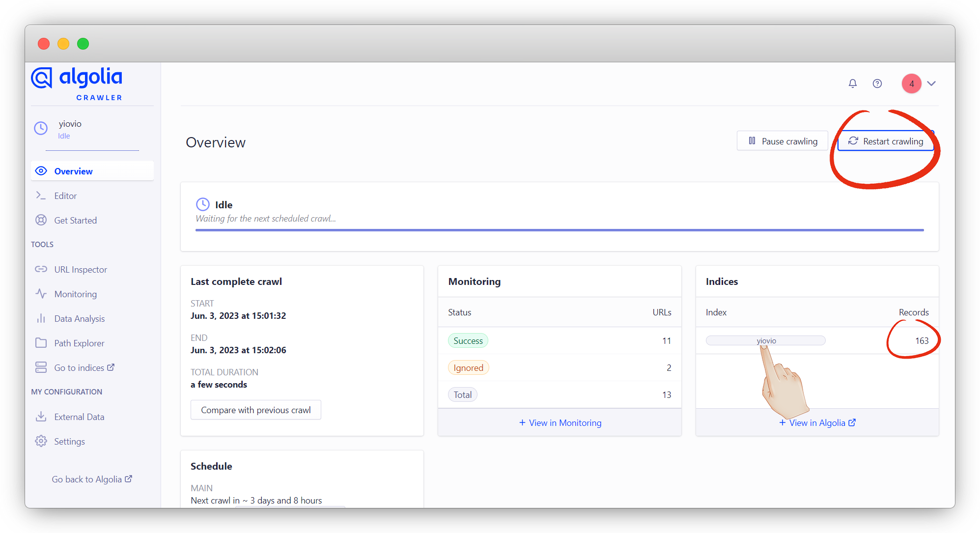Click the clock icon beside yiovio crawler name
The width and height of the screenshot is (980, 533).
(x=40, y=128)
